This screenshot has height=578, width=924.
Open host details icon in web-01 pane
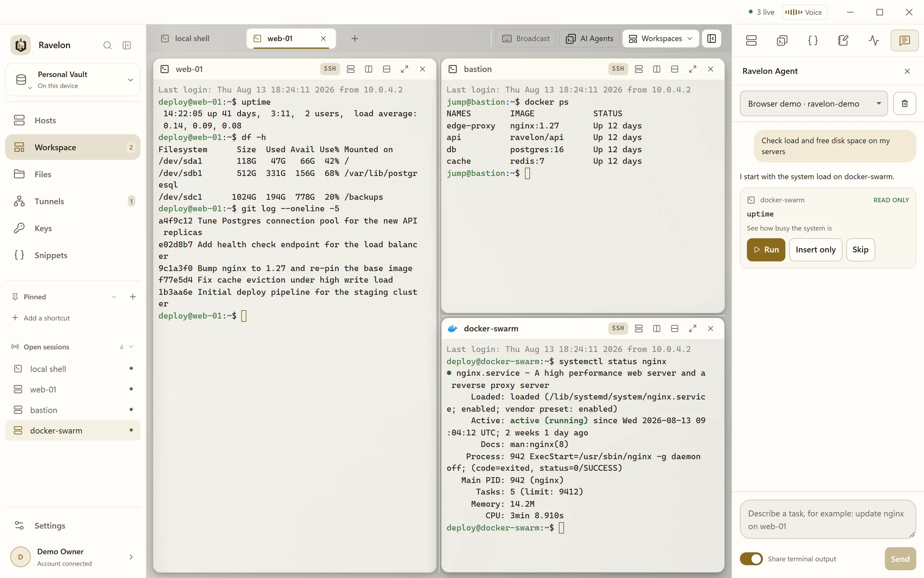coord(350,69)
